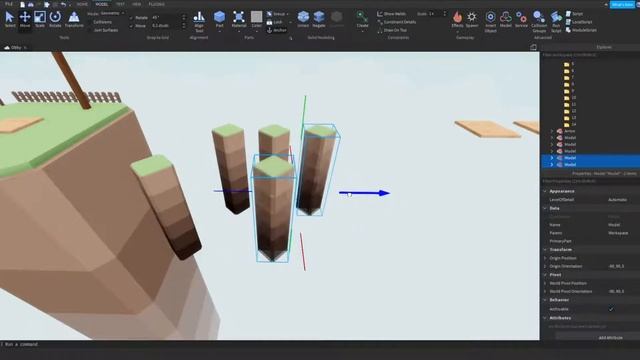Expand the World Pivot Position property
The width and height of the screenshot is (640, 360).
click(x=545, y=283)
